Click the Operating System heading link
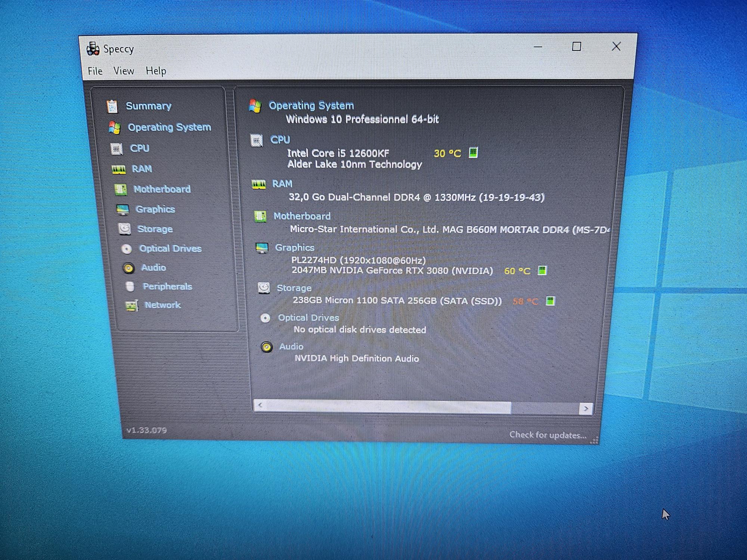Viewport: 747px width, 560px height. [311, 106]
